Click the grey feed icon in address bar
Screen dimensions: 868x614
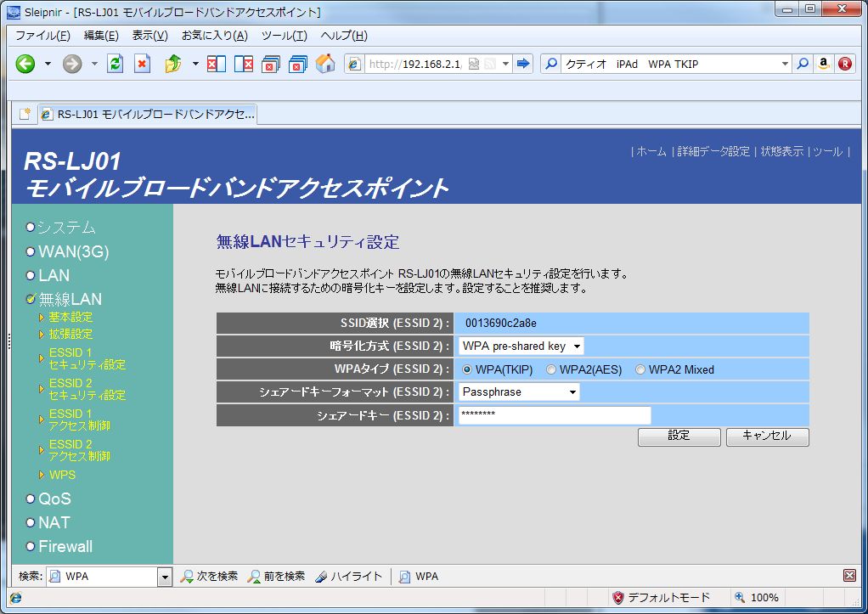tap(489, 65)
